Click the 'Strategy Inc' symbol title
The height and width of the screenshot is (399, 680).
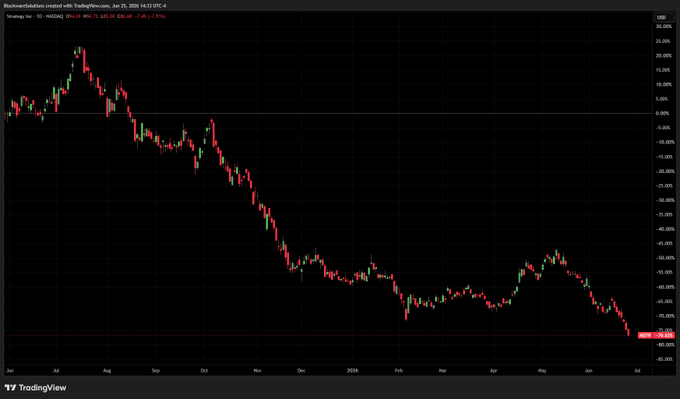pyautogui.click(x=21, y=16)
